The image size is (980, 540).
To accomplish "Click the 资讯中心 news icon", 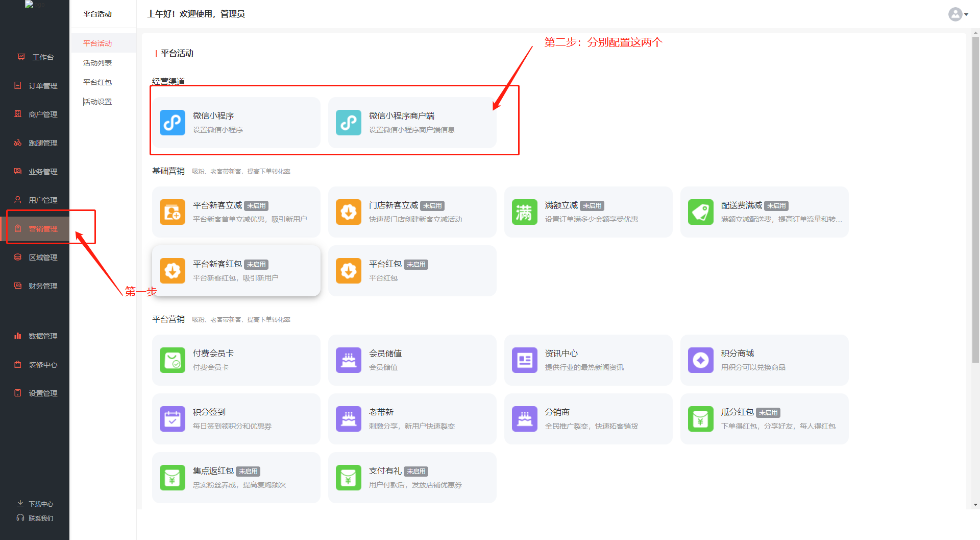I will [524, 360].
